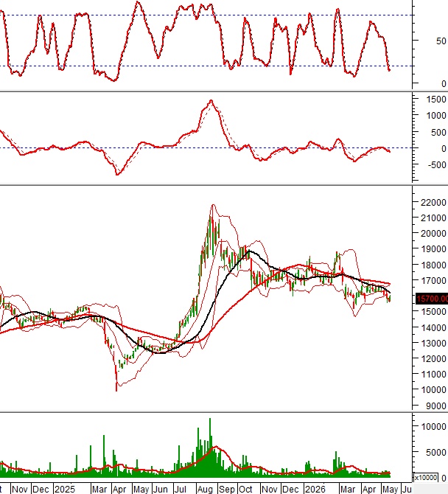Select the 2026 year label on time axis
The width and height of the screenshot is (448, 494).
(315, 490)
